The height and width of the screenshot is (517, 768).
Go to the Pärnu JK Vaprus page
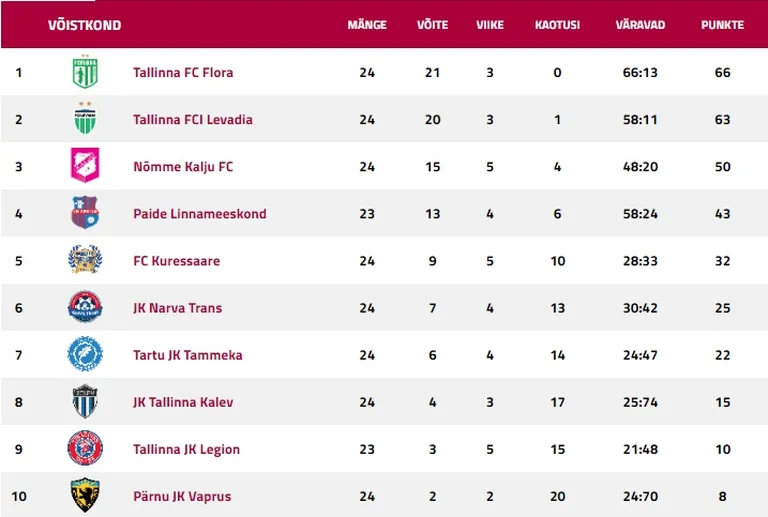coord(182,496)
